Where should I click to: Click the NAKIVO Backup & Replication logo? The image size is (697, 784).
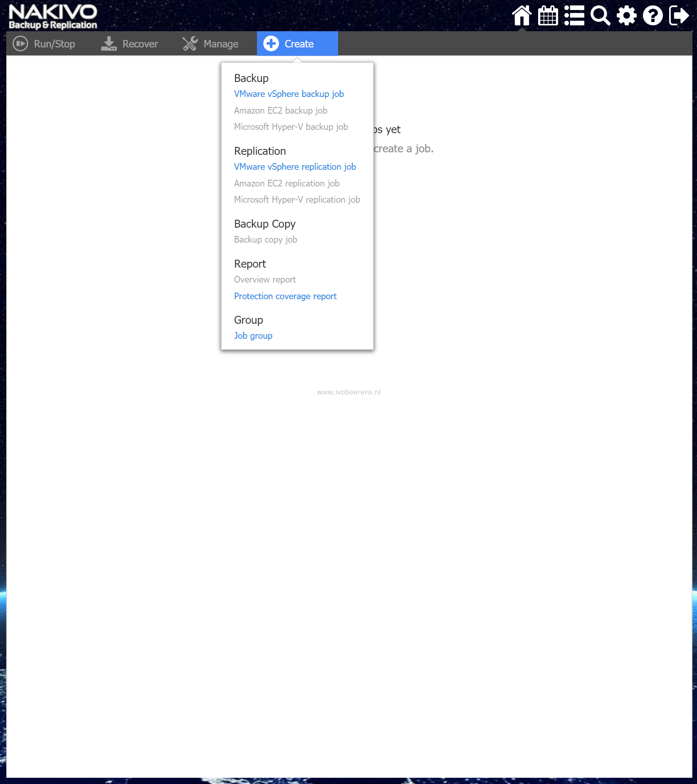pyautogui.click(x=53, y=17)
